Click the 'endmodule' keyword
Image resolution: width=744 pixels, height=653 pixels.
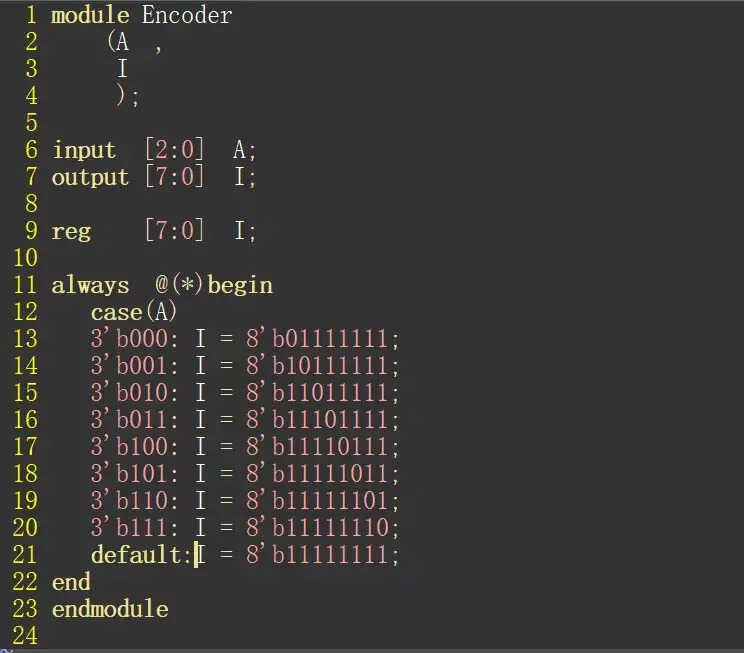[110, 609]
